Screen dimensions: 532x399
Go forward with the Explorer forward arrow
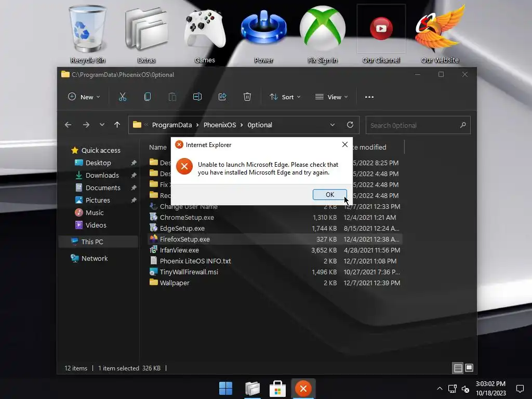tap(86, 125)
